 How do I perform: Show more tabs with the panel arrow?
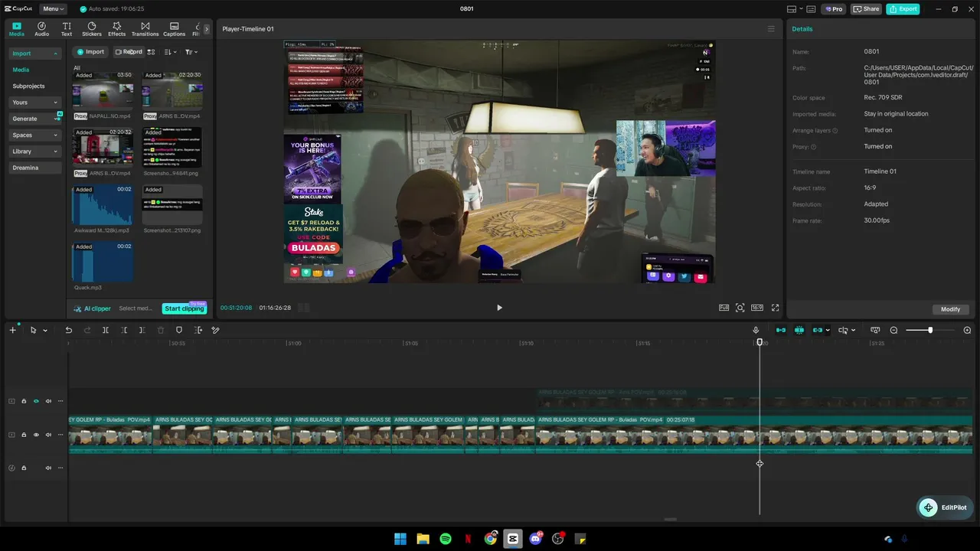[206, 29]
